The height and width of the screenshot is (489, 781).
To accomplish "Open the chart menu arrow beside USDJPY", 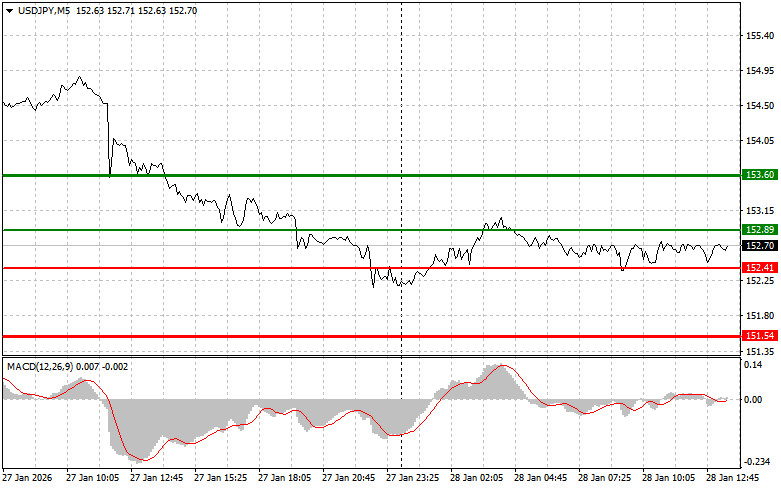I will tap(9, 11).
